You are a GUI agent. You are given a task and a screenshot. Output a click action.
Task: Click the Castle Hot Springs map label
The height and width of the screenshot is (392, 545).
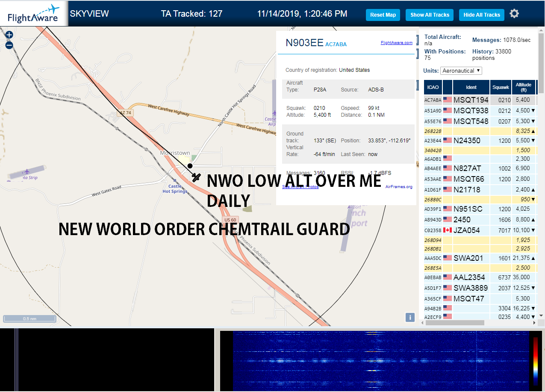point(175,189)
